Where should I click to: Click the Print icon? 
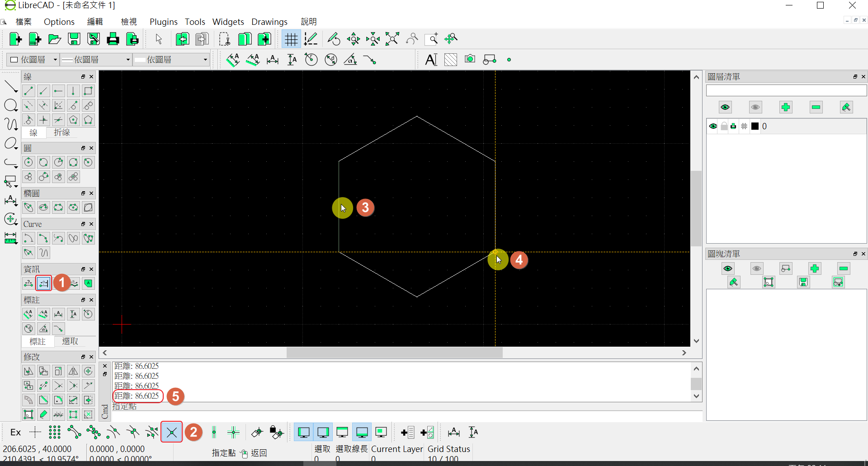tap(113, 39)
